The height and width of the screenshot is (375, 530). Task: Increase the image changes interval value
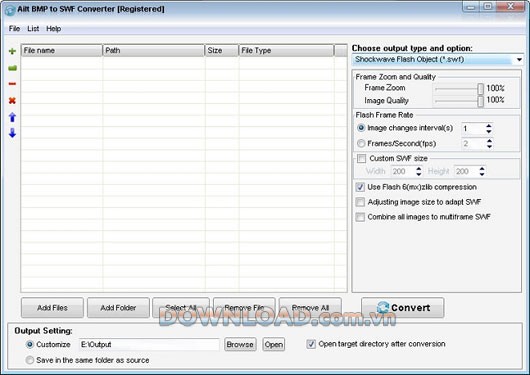pos(489,125)
